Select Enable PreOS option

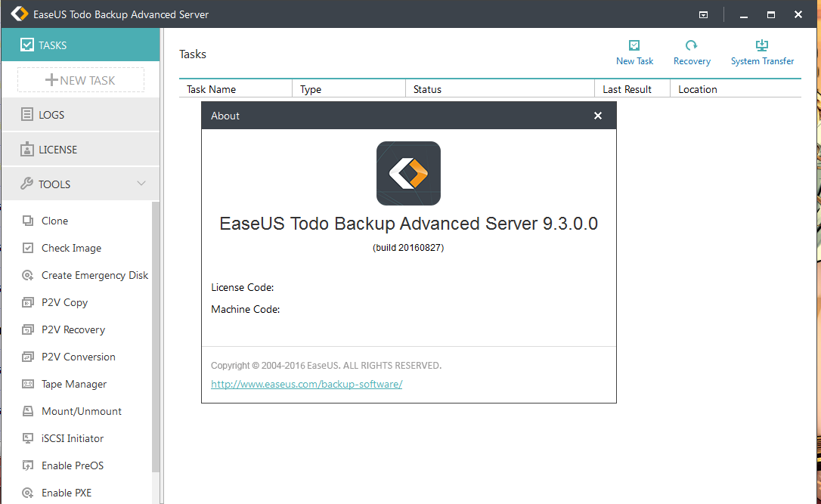coord(73,465)
